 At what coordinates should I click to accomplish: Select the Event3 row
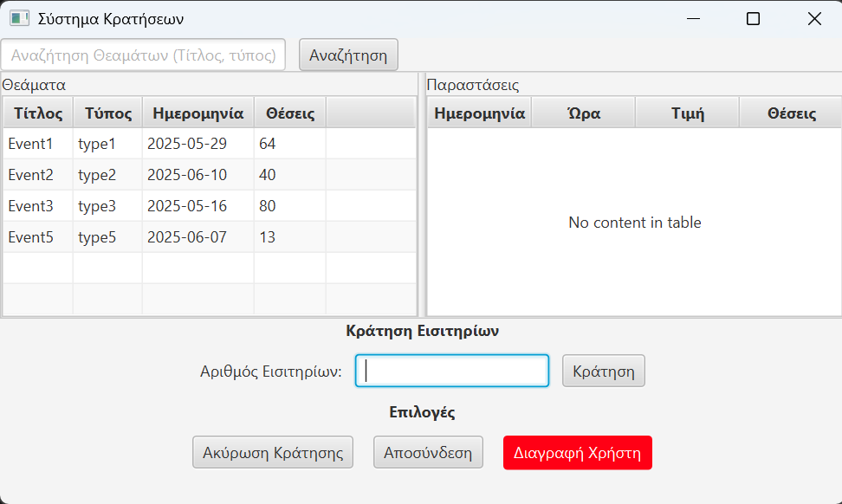130,205
